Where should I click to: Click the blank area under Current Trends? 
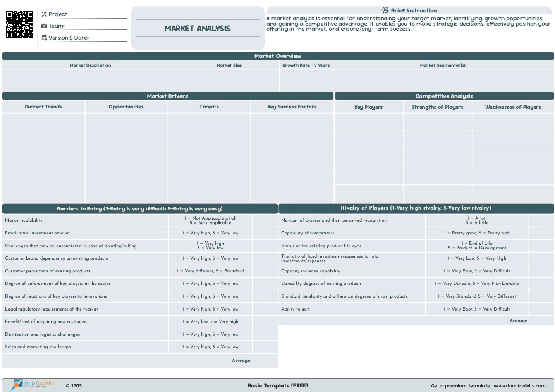coord(43,157)
